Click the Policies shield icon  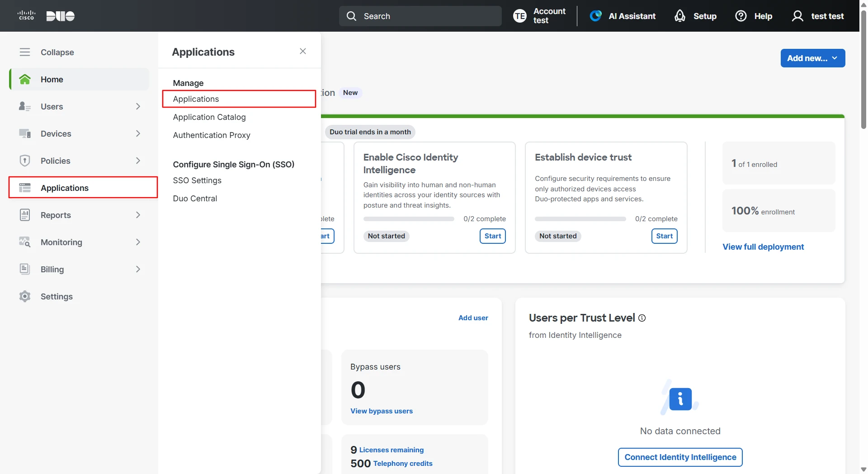[25, 161]
